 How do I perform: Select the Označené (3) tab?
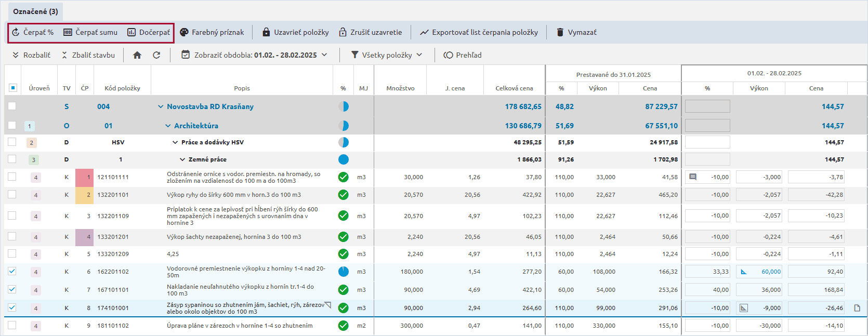[x=35, y=11]
